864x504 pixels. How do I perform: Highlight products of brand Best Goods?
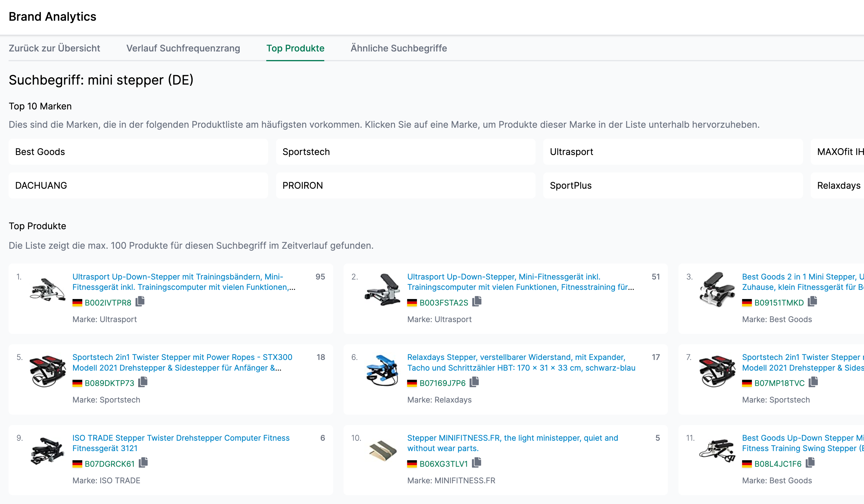[138, 152]
